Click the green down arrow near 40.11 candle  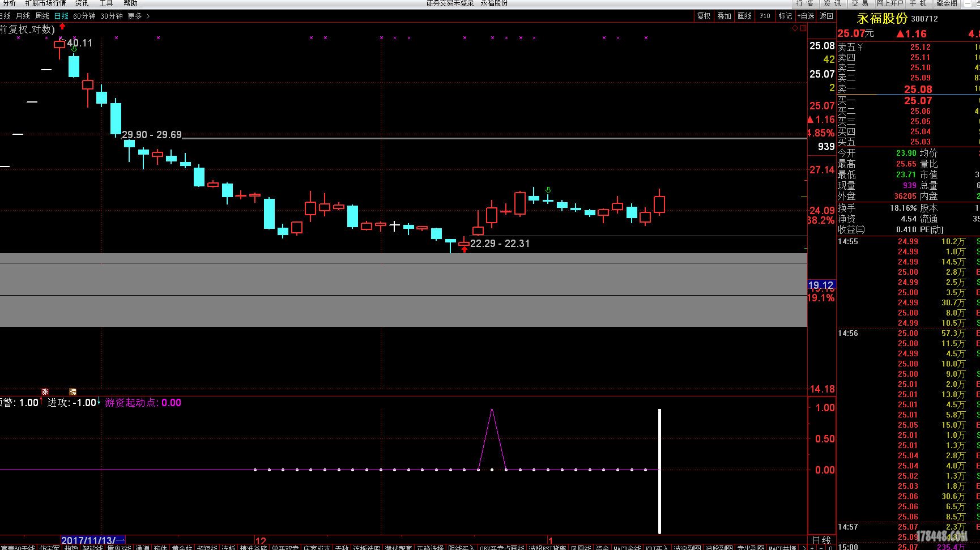pyautogui.click(x=74, y=50)
